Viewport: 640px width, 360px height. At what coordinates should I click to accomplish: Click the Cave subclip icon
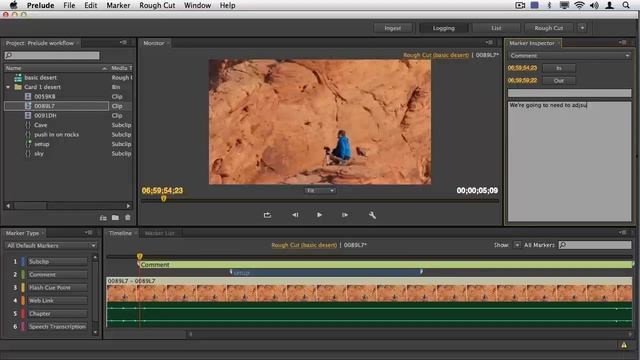pos(28,125)
